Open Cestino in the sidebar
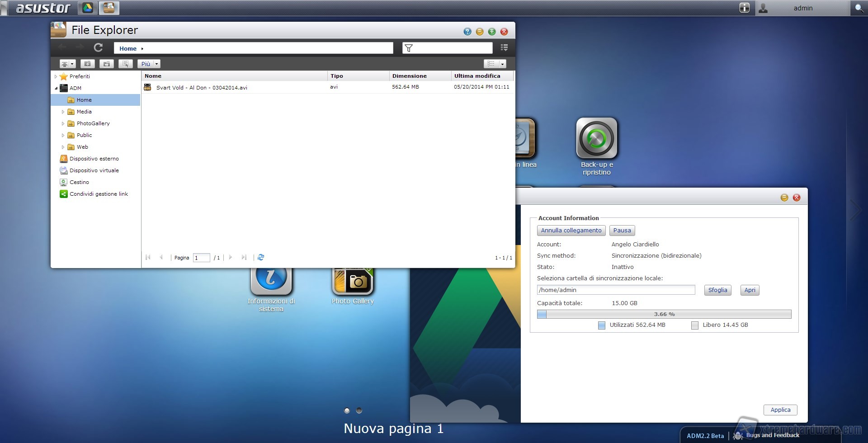The image size is (868, 443). coord(79,182)
